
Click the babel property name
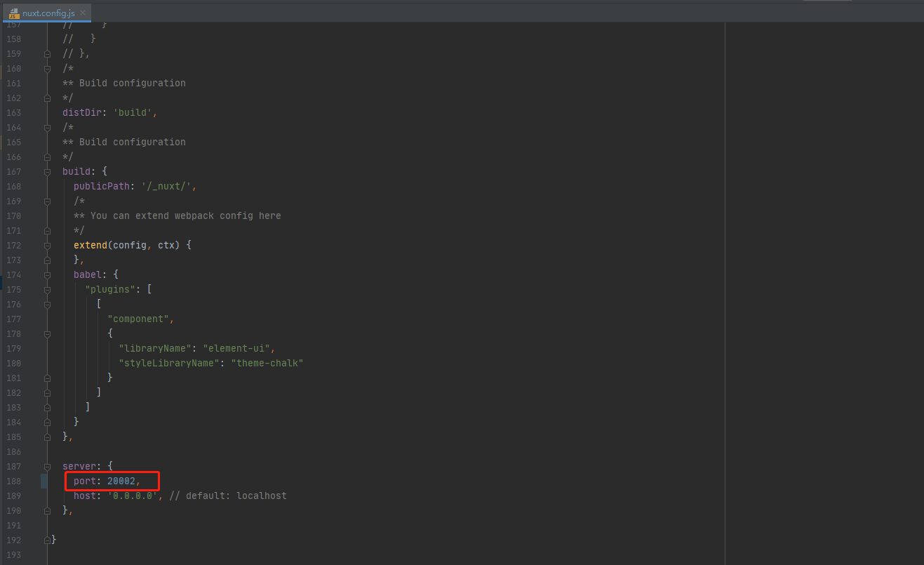click(88, 274)
